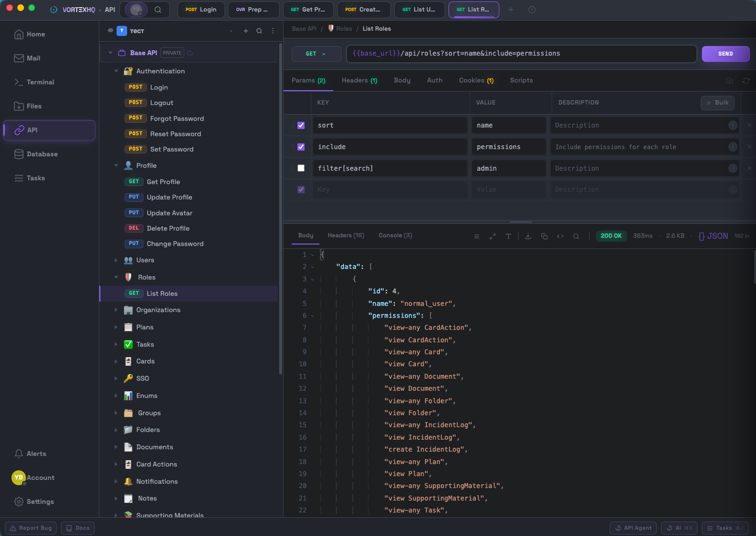
Task: Delete the filter[search] parameter row
Action: (x=749, y=168)
